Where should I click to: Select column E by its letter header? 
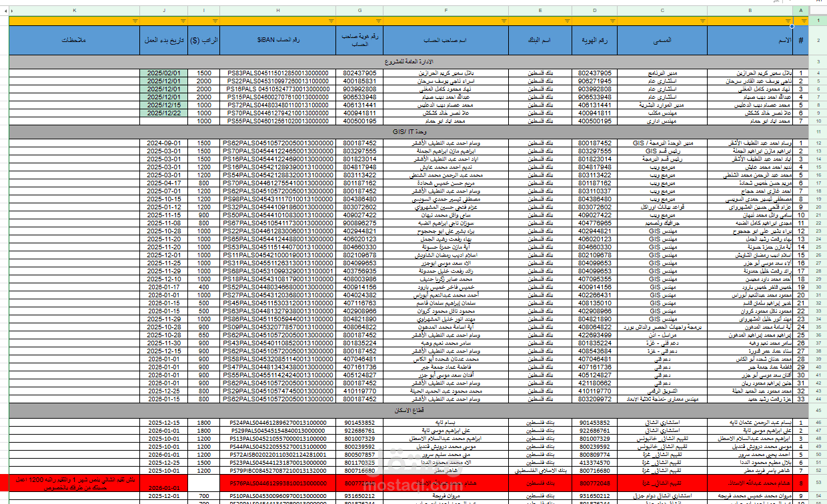coord(539,10)
